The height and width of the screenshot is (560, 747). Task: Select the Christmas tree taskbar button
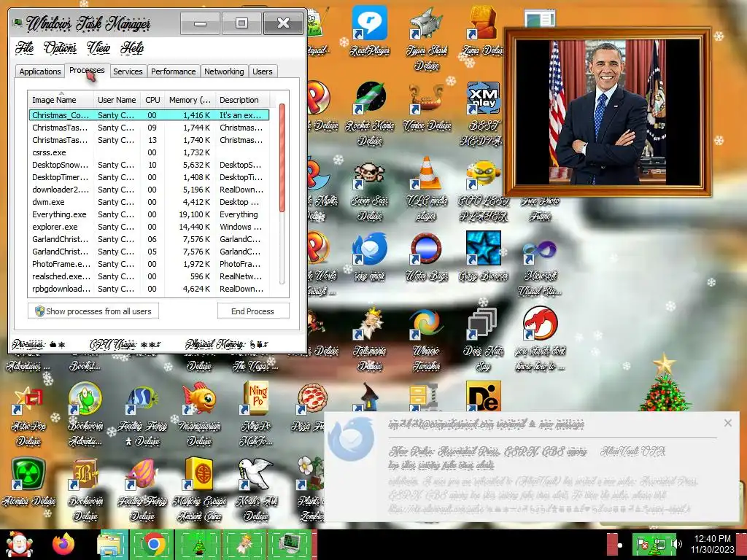(198, 544)
